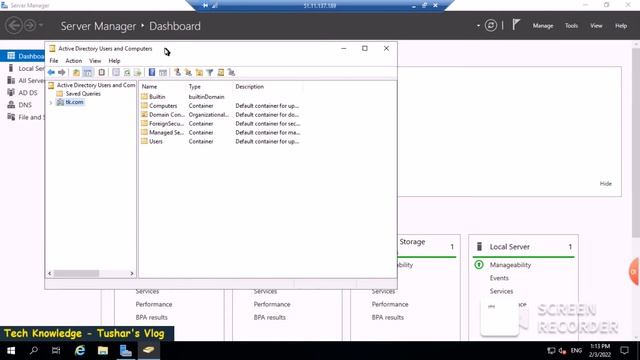The width and height of the screenshot is (640, 360).
Task: Click Server Manager's forward navigation arrow
Action: pos(29,26)
